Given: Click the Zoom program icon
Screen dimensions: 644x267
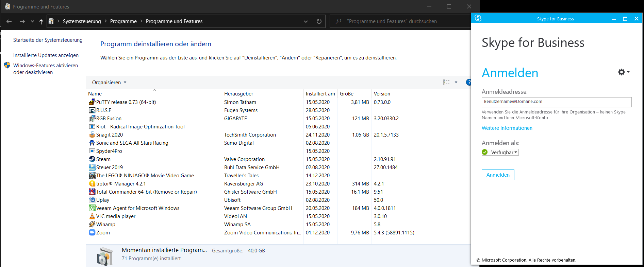Looking at the screenshot, I should coord(92,232).
